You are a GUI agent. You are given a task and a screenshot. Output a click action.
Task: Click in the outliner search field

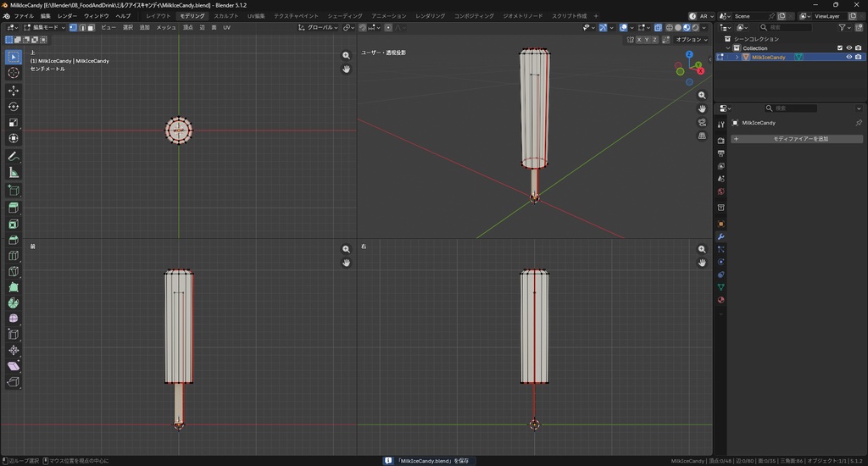point(785,27)
